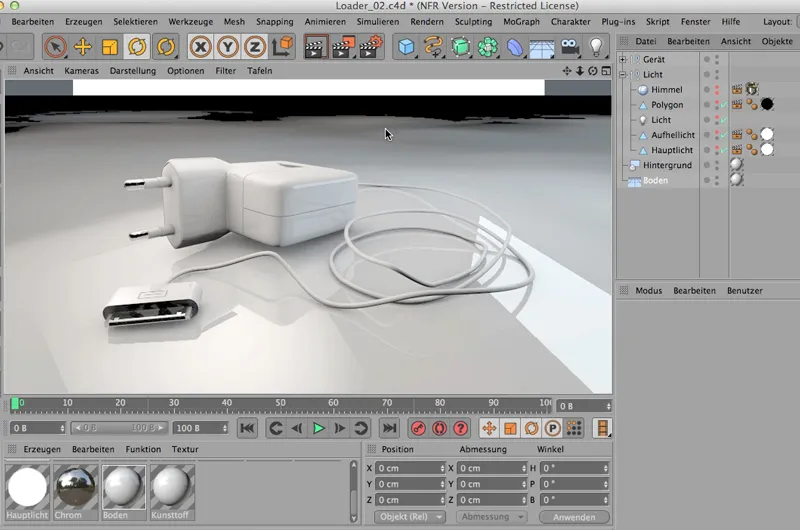
Task: Expand the Gerät group
Action: click(622, 59)
